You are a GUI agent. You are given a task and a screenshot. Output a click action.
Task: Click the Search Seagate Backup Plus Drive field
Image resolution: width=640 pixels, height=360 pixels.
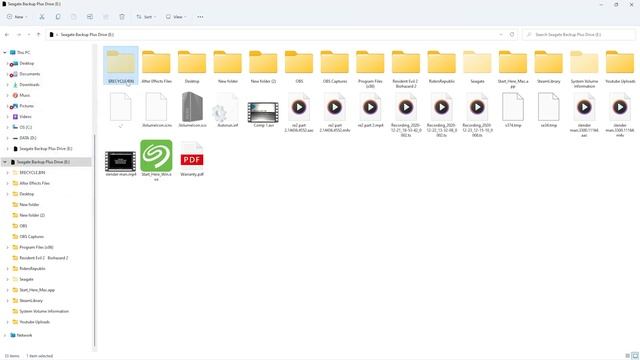tap(579, 35)
